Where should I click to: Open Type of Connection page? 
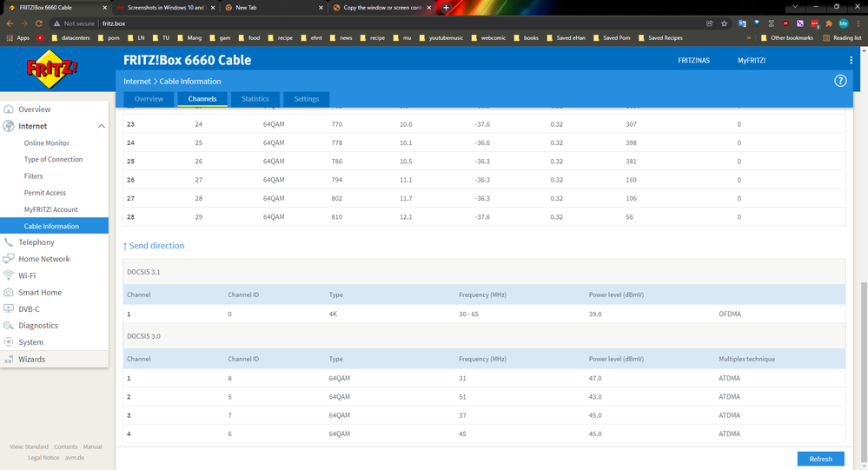point(53,160)
